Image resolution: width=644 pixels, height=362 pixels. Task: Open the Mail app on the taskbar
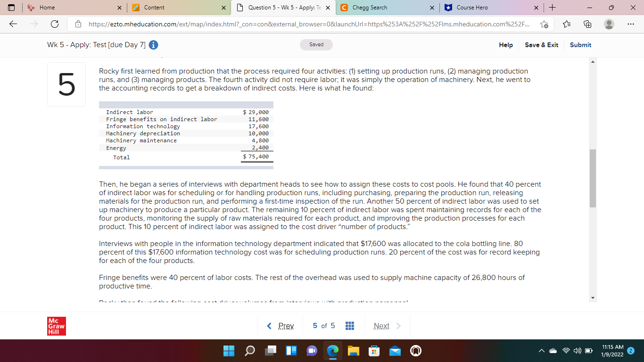[395, 351]
